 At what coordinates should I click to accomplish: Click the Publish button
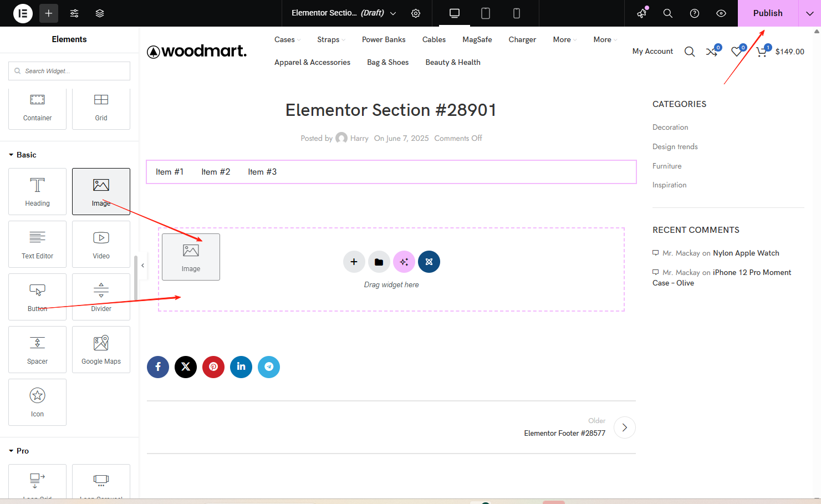pyautogui.click(x=768, y=13)
